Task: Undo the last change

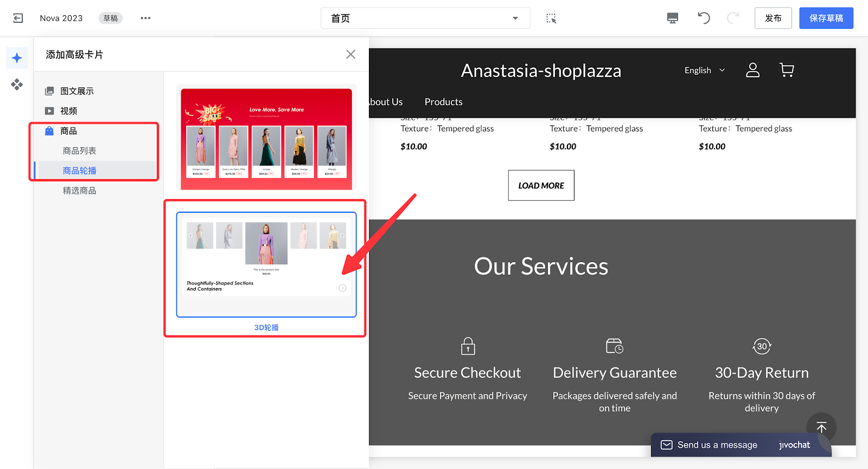Action: 704,18
